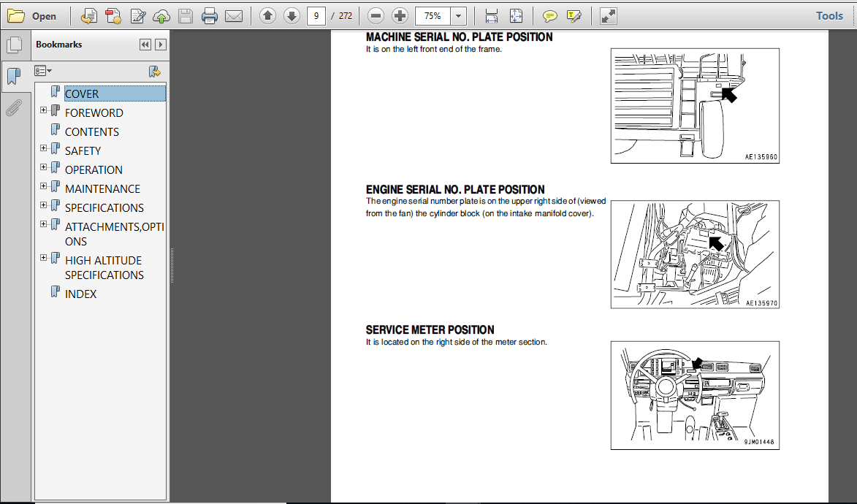This screenshot has width=857, height=504.
Task: Jump to the SAFETY bookmark
Action: (83, 151)
